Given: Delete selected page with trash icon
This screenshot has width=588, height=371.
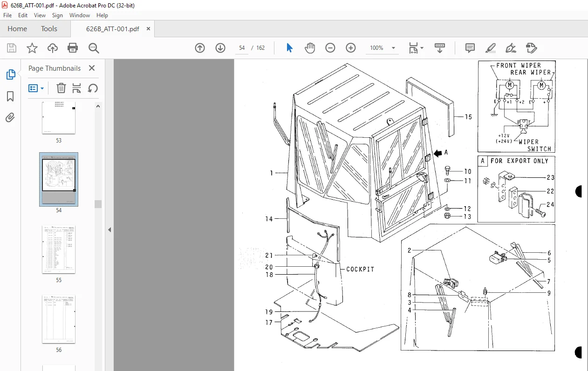Looking at the screenshot, I should 61,88.
